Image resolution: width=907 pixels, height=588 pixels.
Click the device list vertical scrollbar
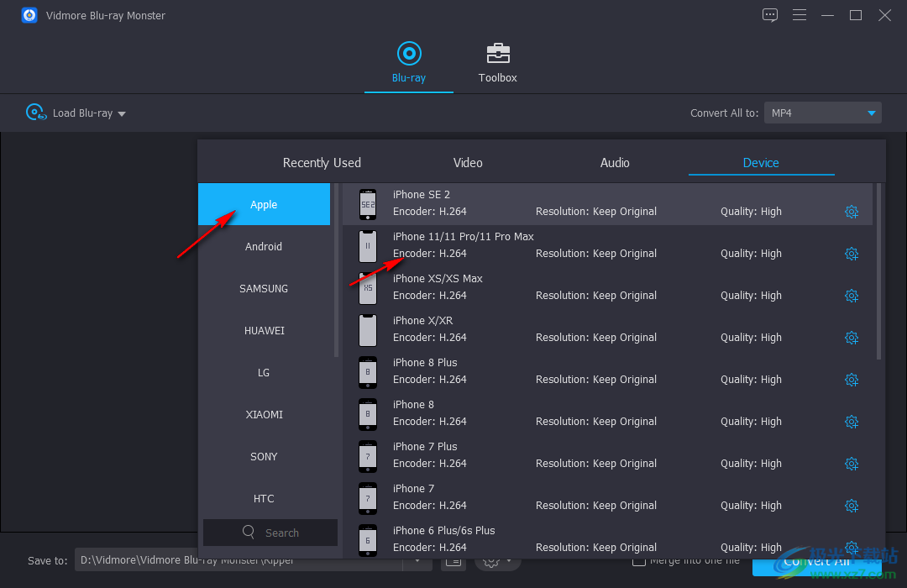(x=878, y=269)
